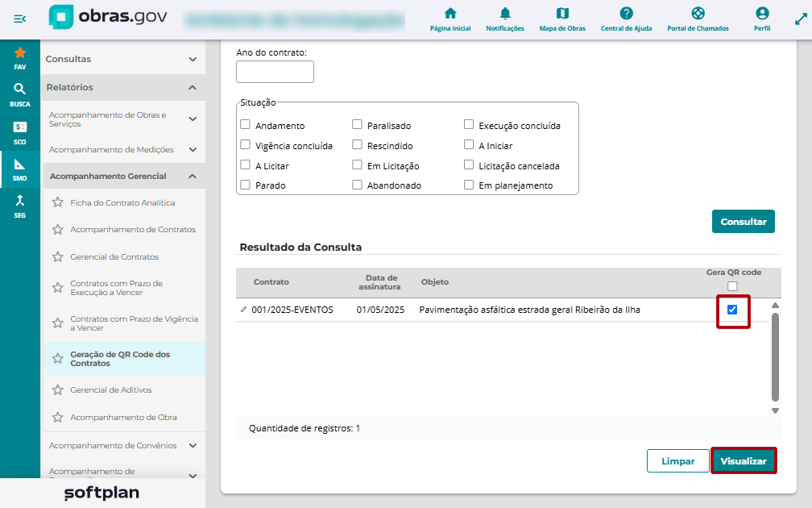
Task: Check the Andamento situation checkbox
Action: [x=246, y=125]
